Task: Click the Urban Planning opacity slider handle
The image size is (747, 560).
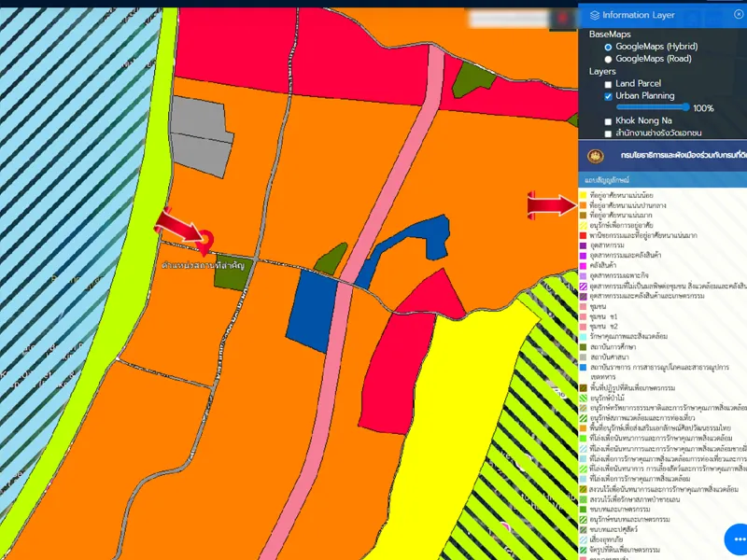Action: pyautogui.click(x=687, y=108)
